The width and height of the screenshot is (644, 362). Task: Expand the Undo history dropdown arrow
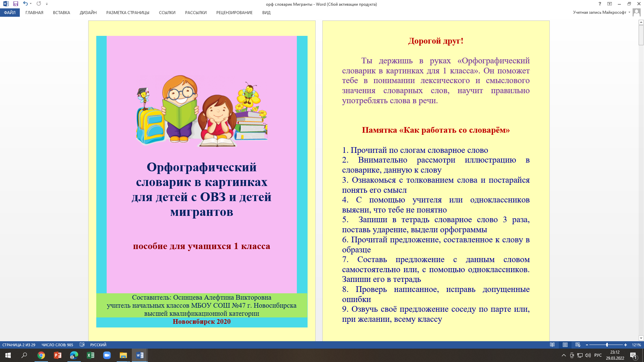31,4
